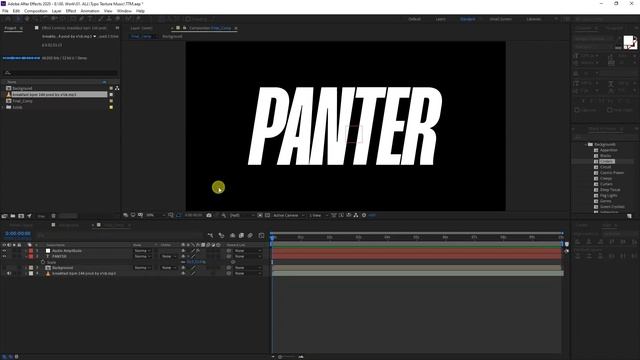
Task: Take a snapshot with the camera icon
Action: coord(209,215)
